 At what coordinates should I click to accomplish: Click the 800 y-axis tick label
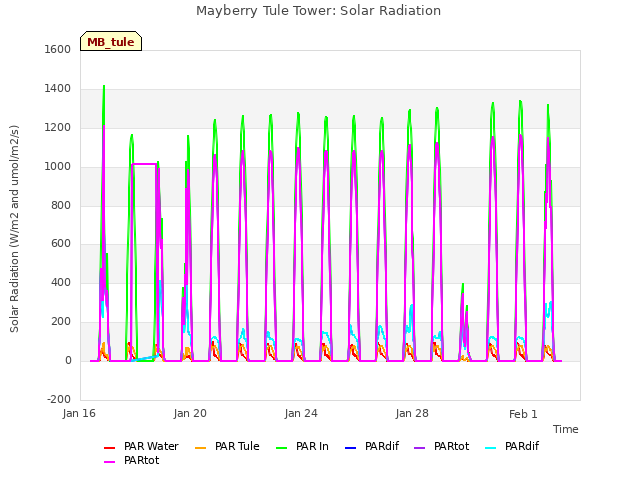61,205
